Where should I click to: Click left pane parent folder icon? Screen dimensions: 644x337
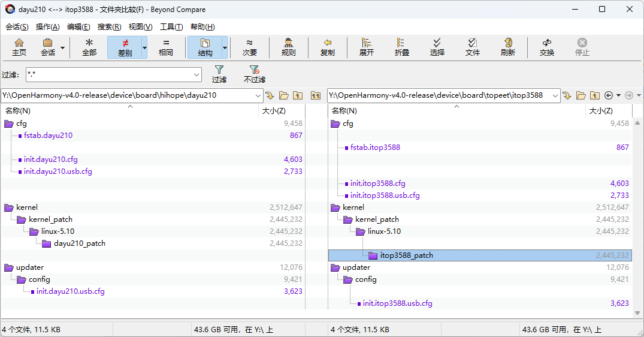298,95
